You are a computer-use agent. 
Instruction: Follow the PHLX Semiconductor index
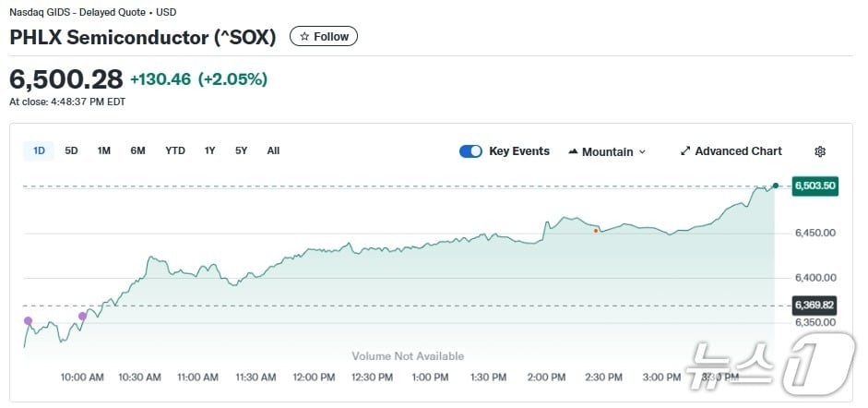pos(324,37)
